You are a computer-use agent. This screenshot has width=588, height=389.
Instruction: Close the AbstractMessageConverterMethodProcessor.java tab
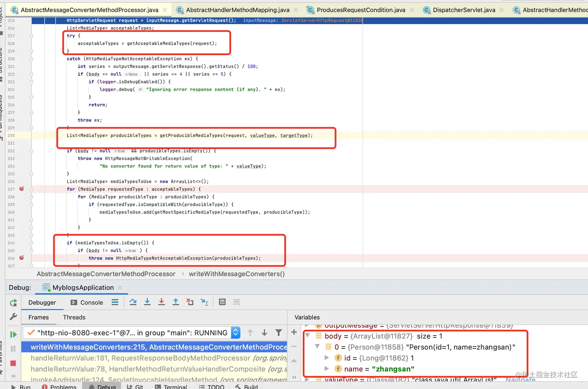click(x=165, y=10)
